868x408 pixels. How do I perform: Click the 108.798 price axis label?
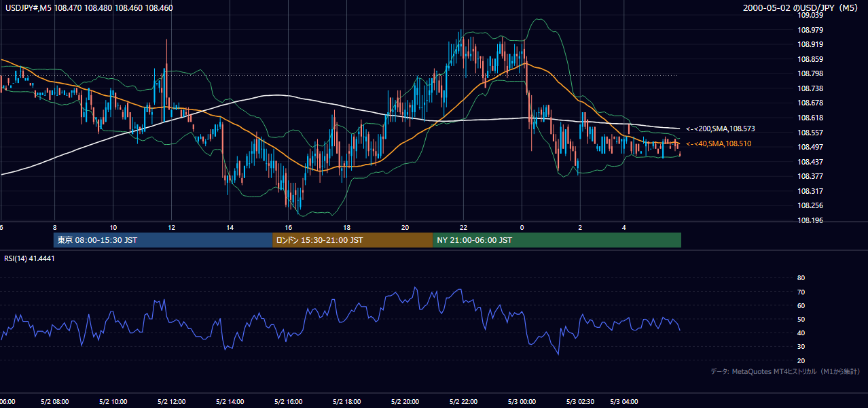[810, 73]
